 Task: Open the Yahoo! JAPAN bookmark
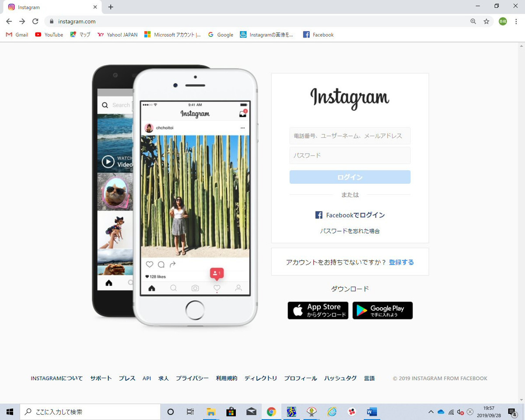(x=117, y=35)
